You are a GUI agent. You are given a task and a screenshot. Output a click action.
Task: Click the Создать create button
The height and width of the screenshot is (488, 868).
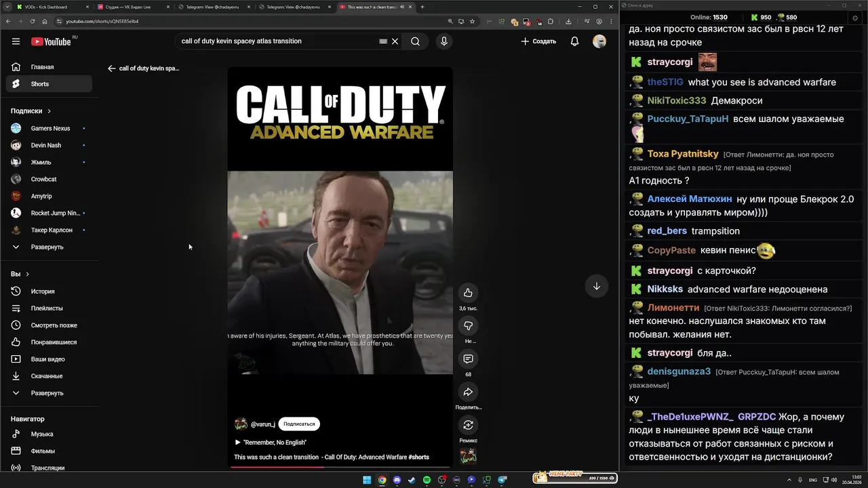(x=538, y=41)
